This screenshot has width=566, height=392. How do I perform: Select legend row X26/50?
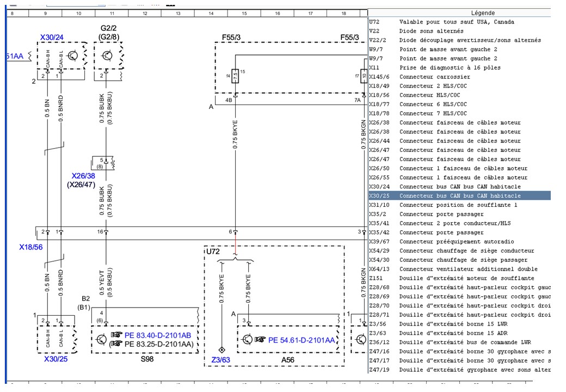[459, 168]
